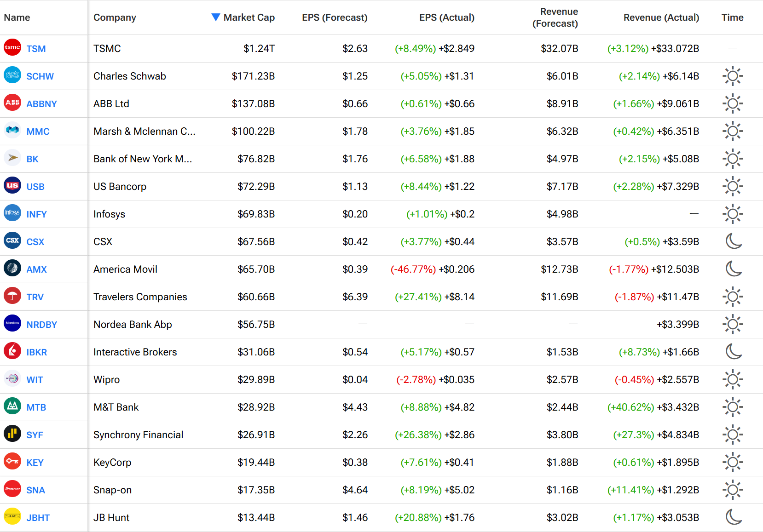Open the ABBNY ticker link
Image resolution: width=763 pixels, height=532 pixels.
[41, 104]
